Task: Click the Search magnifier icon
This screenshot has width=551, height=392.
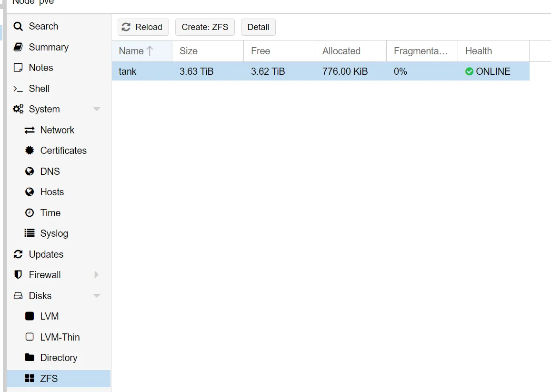Action: (18, 26)
